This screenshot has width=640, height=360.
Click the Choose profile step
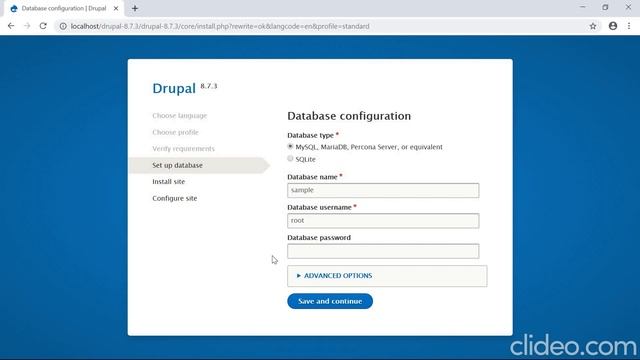click(176, 132)
